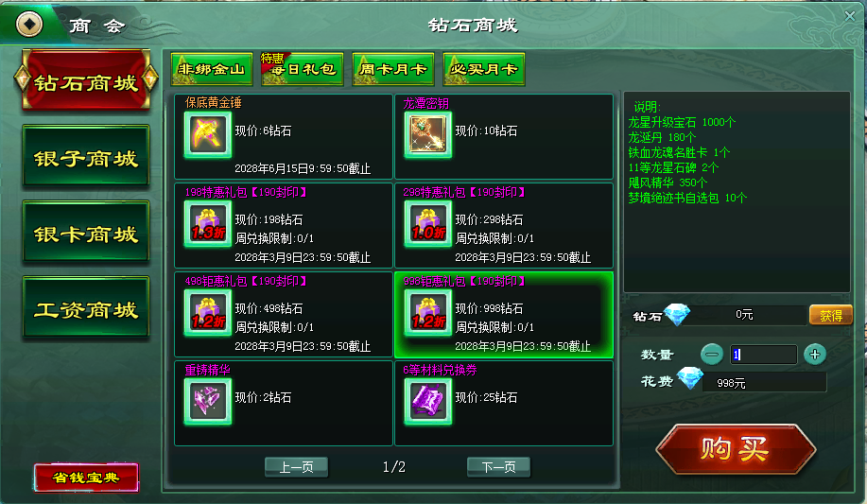Click the 数量 quantity input field
Viewport: 867px width, 504px height.
point(764,355)
